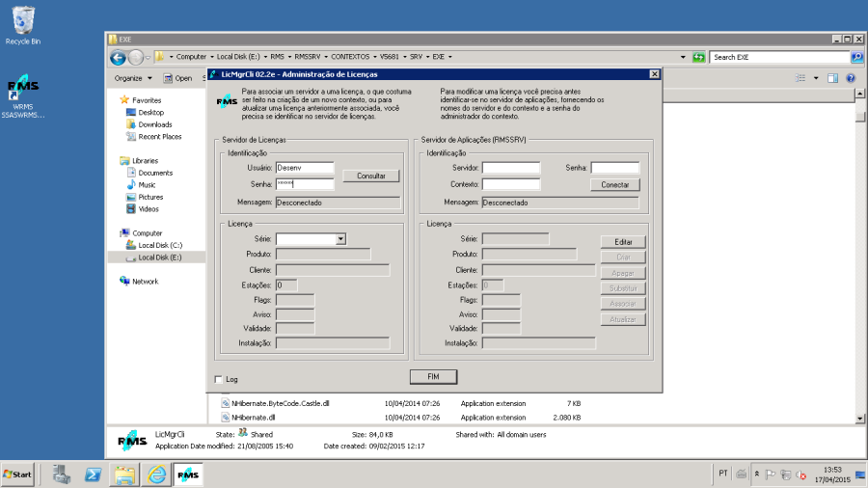Select Local Disk (E:) in navigation pane
Image resolution: width=868 pixels, height=488 pixels.
point(160,258)
